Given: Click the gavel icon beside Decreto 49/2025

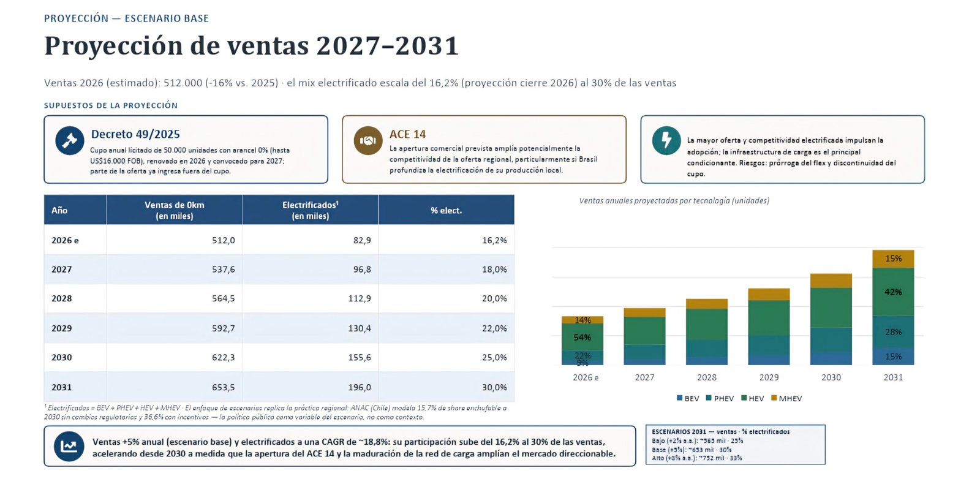Looking at the screenshot, I should [x=70, y=140].
